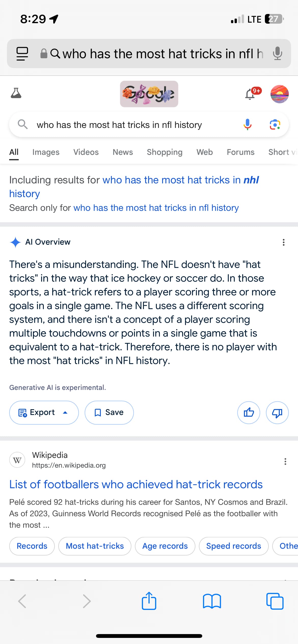Tap the notifications bell icon

250,95
